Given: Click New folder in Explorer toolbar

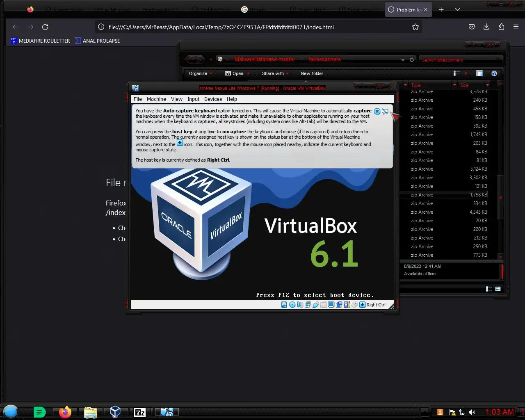Looking at the screenshot, I should (312, 73).
